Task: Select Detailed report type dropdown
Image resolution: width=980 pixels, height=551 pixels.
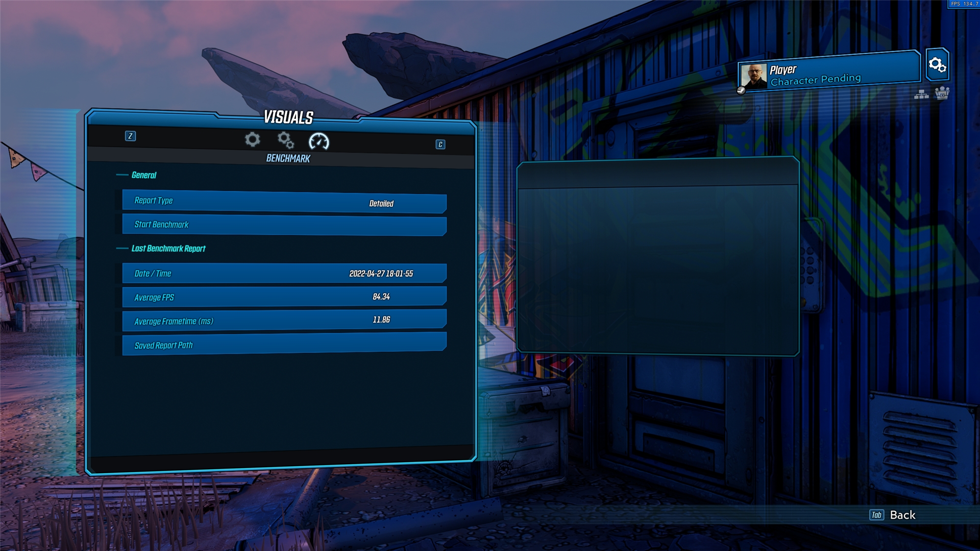Action: [380, 202]
